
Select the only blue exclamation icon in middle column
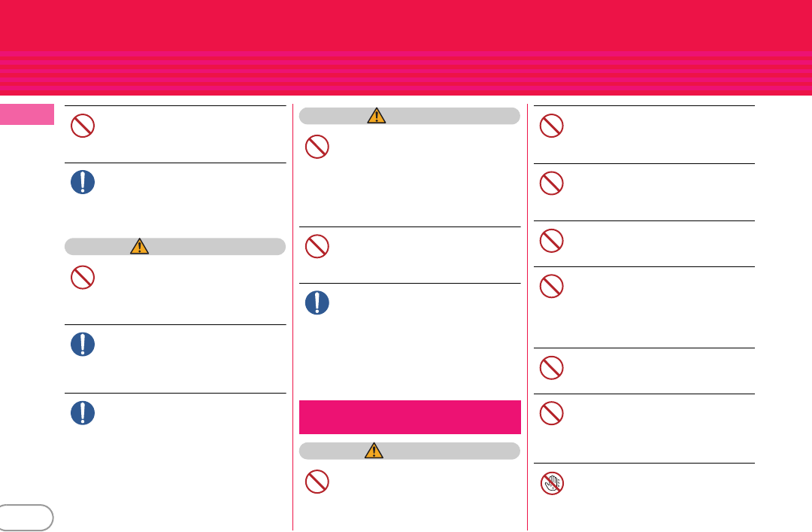tap(317, 302)
